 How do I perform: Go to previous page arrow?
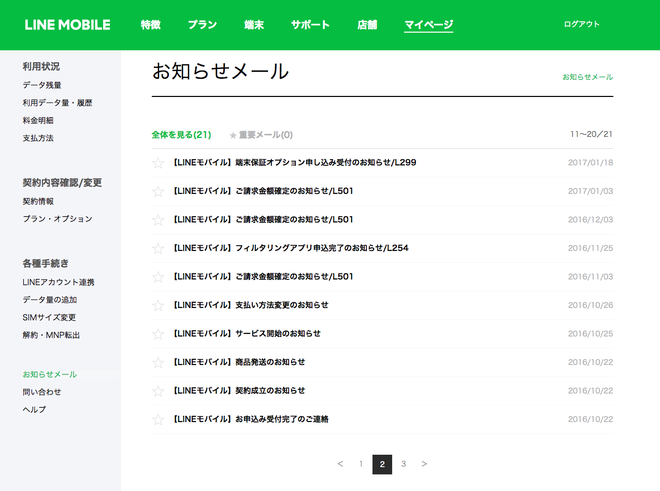(340, 464)
